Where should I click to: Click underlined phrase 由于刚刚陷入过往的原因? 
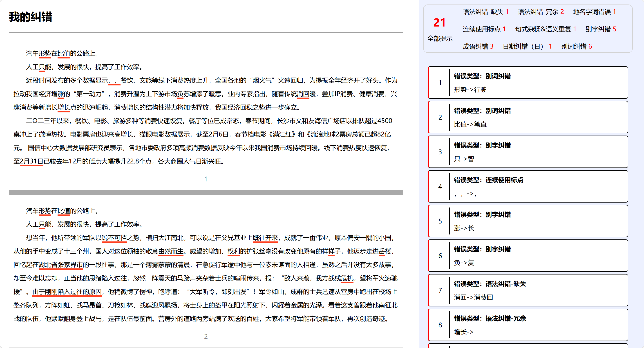coord(67,292)
